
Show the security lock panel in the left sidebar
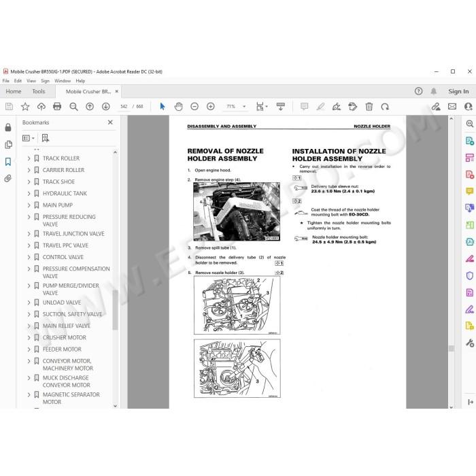point(8,127)
